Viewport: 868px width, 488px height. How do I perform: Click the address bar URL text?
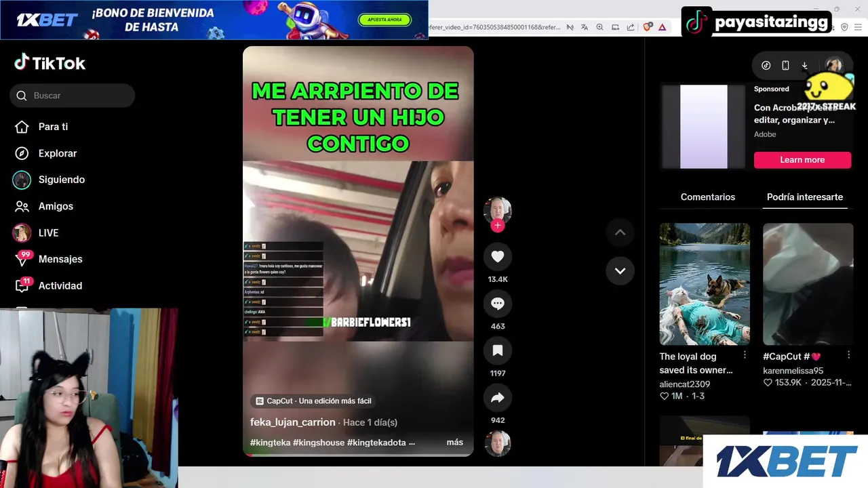click(x=495, y=27)
